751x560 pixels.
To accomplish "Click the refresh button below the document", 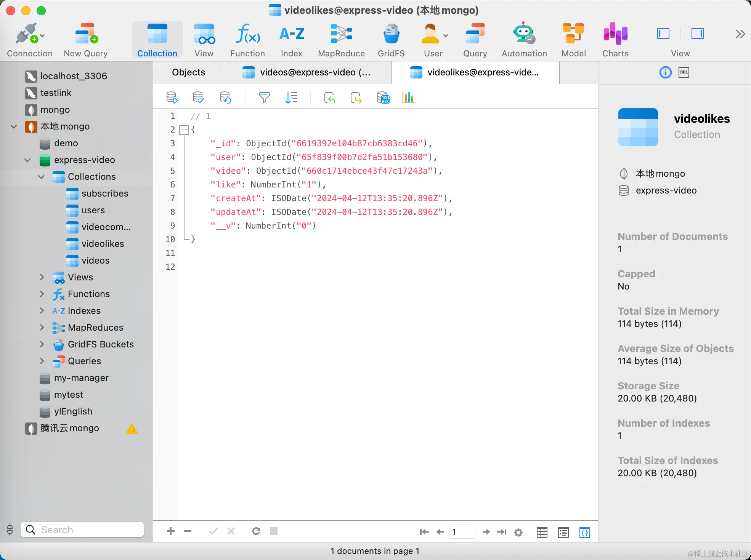I will [x=256, y=531].
